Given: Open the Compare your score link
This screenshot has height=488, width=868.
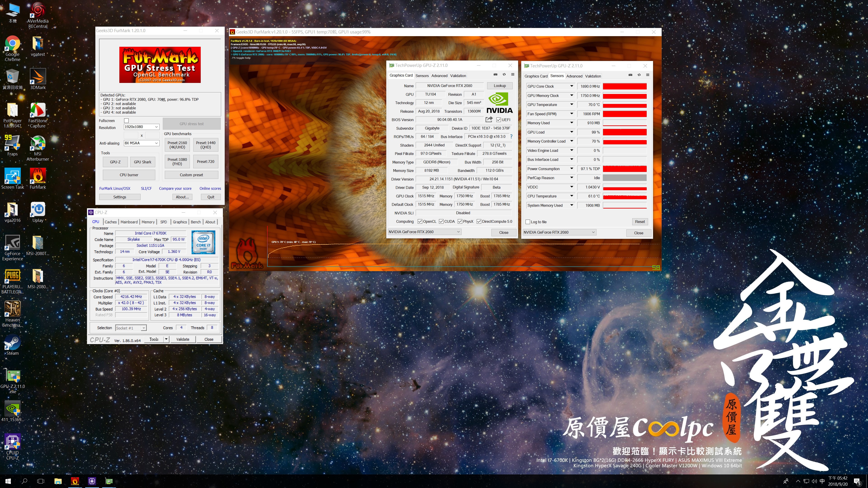Looking at the screenshot, I should (175, 189).
